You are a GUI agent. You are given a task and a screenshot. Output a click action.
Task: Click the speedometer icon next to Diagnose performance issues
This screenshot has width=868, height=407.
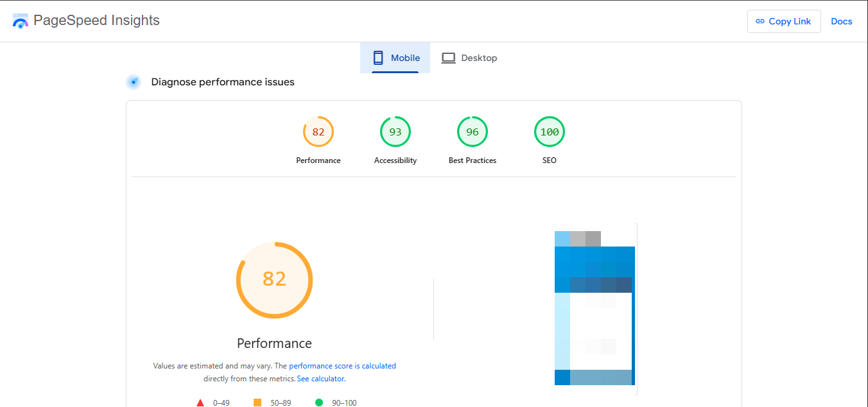point(134,82)
